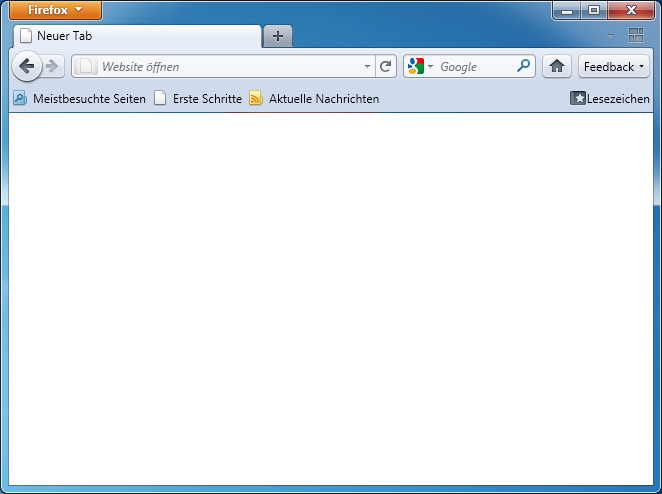Select the Neuer Tab tab

point(138,36)
